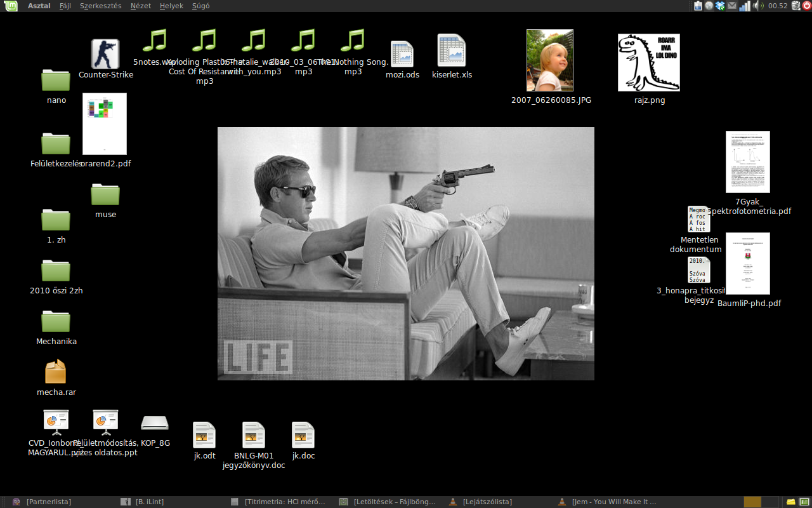
Task: Select the Mentetlen dokumentum text file
Action: point(699,219)
